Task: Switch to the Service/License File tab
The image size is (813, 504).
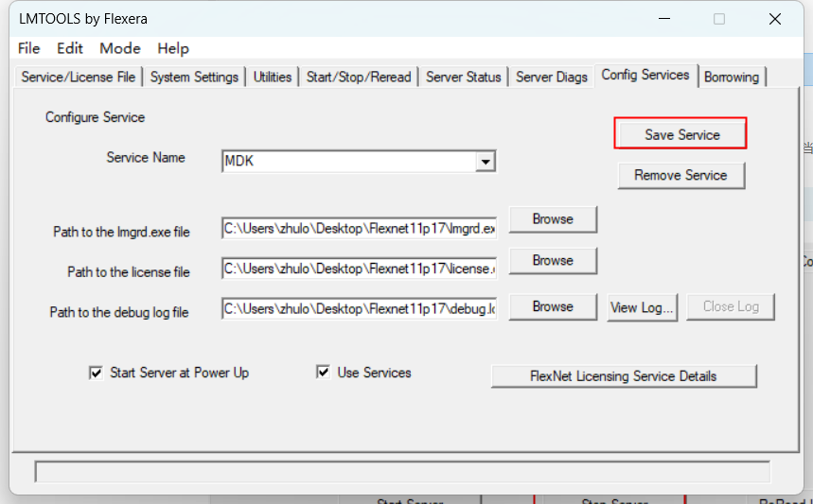Action: click(x=79, y=77)
